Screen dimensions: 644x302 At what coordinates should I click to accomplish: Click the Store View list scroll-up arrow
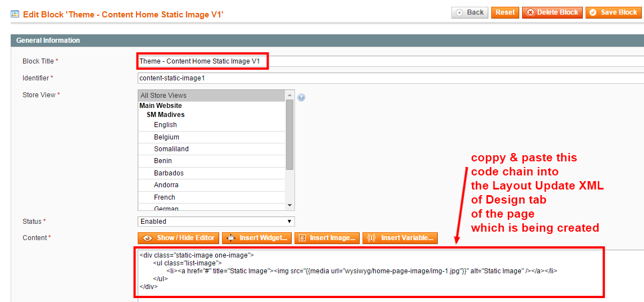coord(289,94)
